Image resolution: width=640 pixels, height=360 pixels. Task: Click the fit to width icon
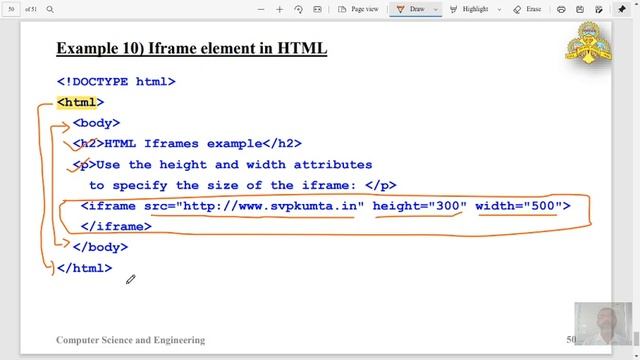317,9
